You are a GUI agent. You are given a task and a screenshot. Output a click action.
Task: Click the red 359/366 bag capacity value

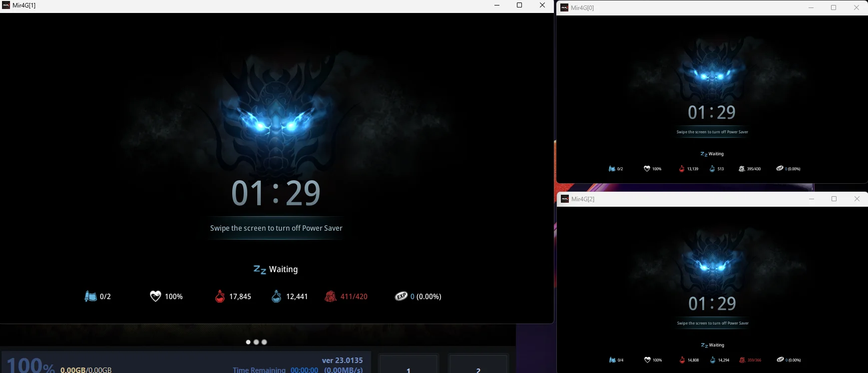755,361
